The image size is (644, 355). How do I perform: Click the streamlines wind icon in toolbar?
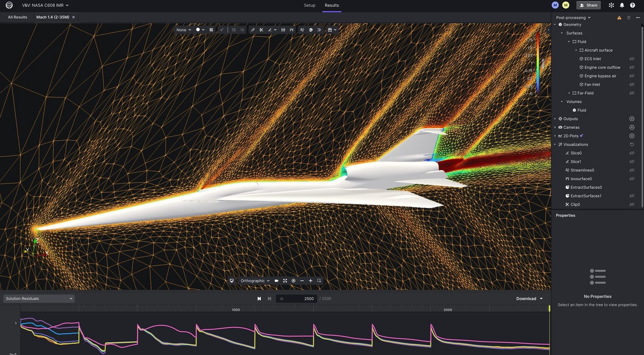click(x=302, y=30)
